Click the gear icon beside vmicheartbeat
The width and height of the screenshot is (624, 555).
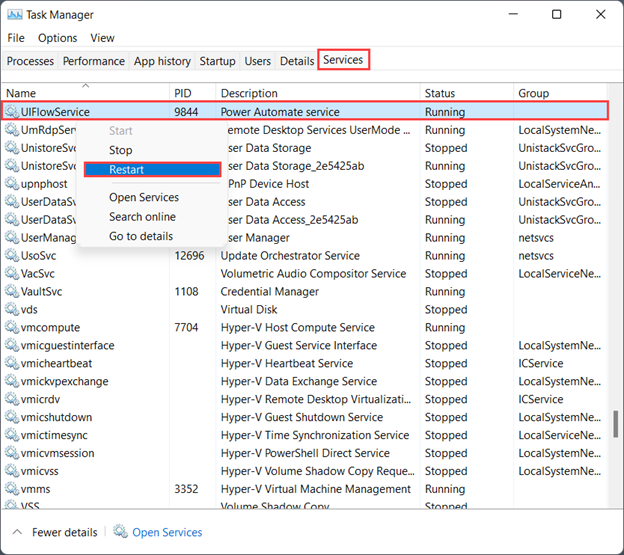pos(12,363)
